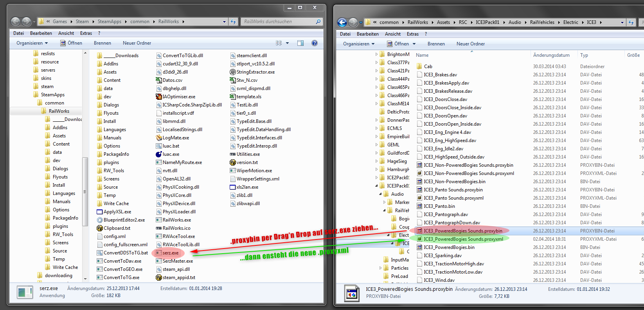Click the luac.exe icon
This screenshot has width=644, height=310.
(x=158, y=154)
